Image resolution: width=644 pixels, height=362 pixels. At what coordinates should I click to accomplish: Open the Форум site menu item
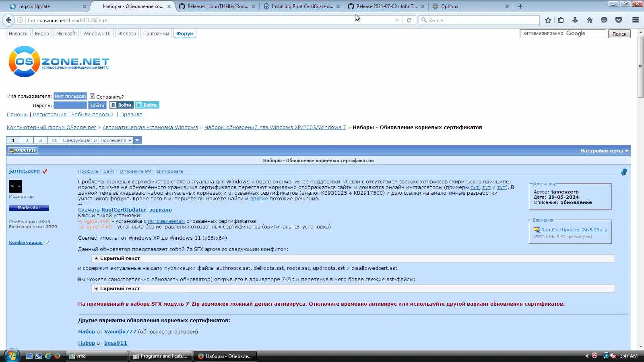pyautogui.click(x=185, y=34)
